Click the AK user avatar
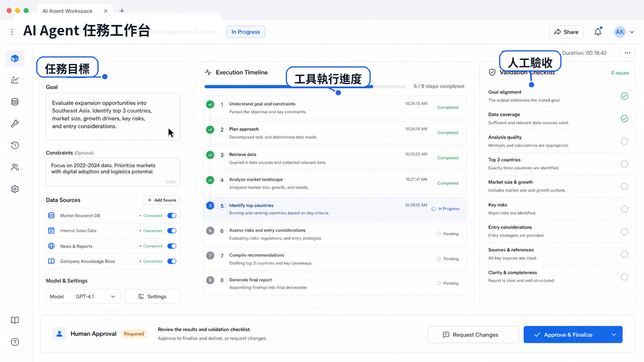 click(x=620, y=32)
